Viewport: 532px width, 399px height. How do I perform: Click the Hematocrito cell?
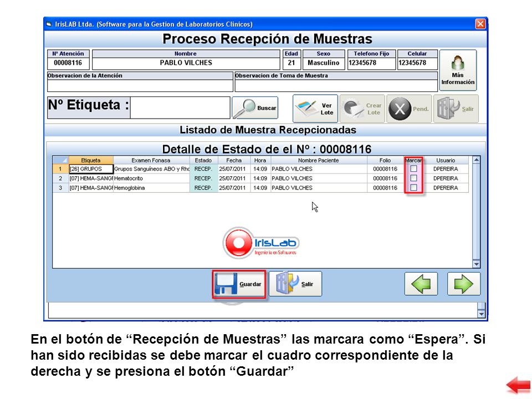(x=151, y=178)
